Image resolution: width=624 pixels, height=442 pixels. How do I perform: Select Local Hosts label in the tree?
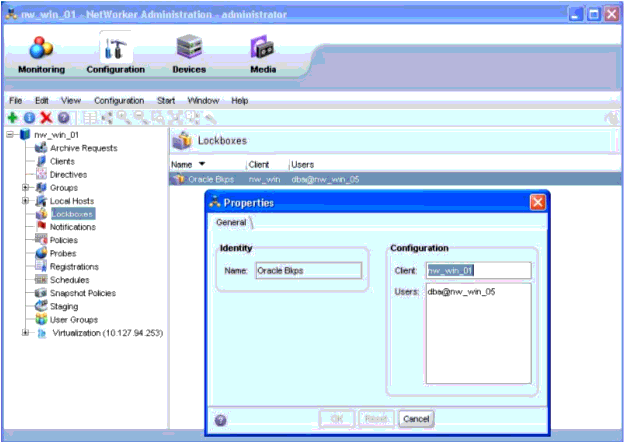click(72, 201)
